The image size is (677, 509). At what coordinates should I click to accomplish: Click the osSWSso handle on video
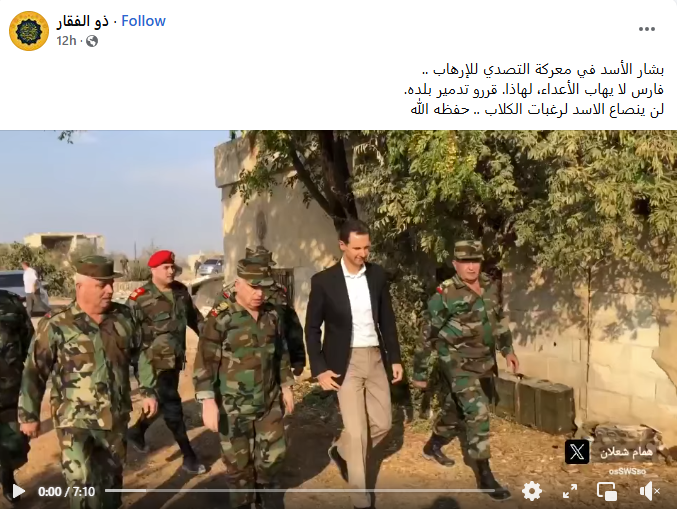[x=627, y=471]
